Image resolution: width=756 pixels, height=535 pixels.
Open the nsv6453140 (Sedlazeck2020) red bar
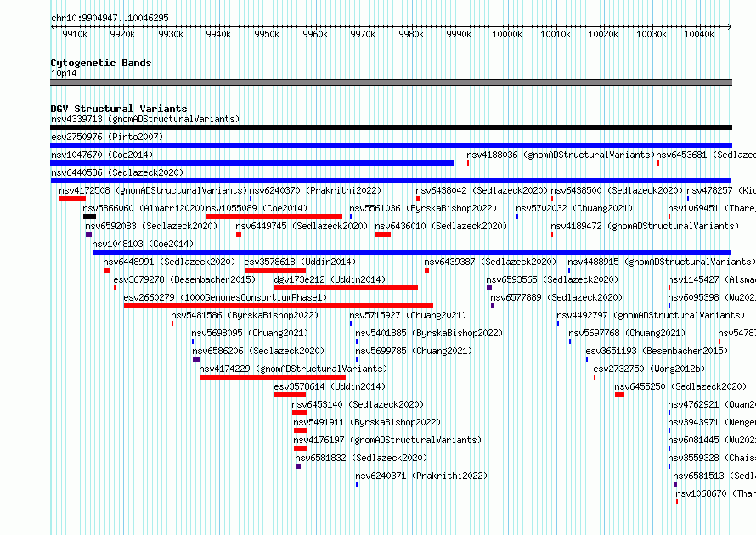[x=299, y=413]
